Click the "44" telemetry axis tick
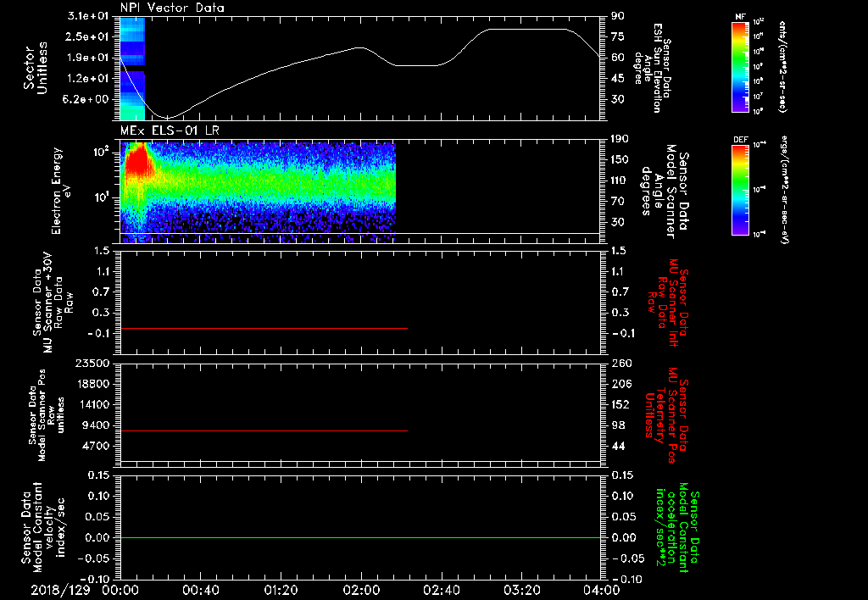The image size is (868, 600). pos(618,446)
